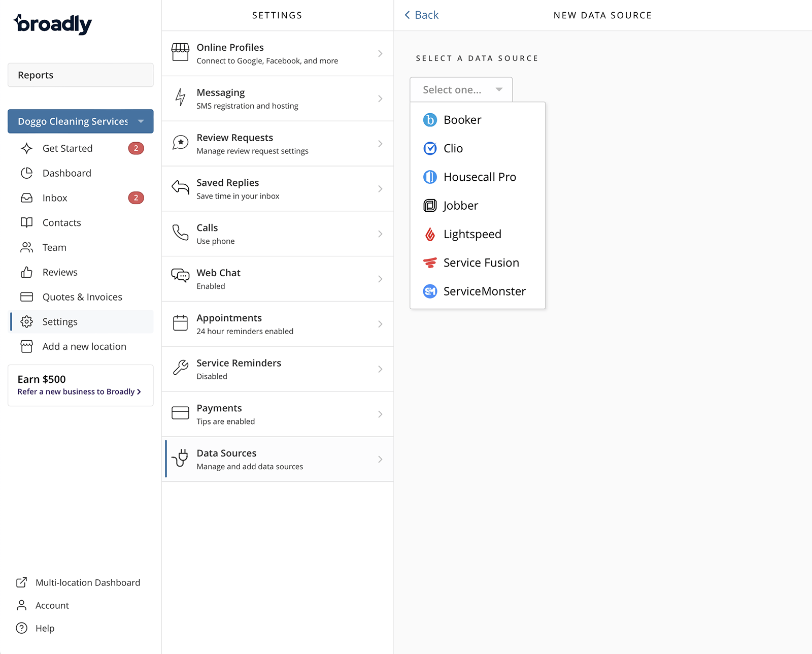The width and height of the screenshot is (812, 654).
Task: Click the Contacts book icon
Action: [27, 222]
